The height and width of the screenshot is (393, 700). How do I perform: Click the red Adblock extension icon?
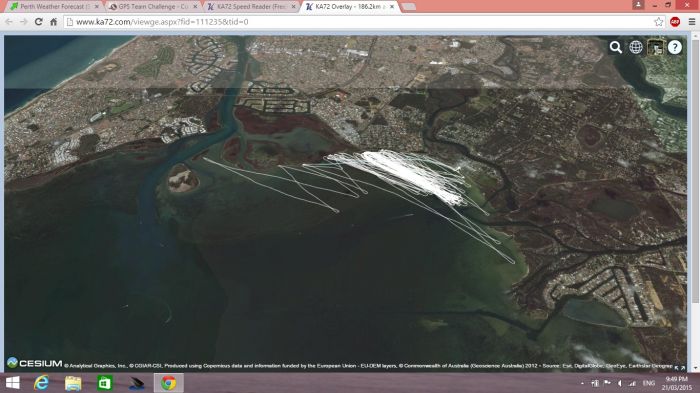[x=675, y=21]
